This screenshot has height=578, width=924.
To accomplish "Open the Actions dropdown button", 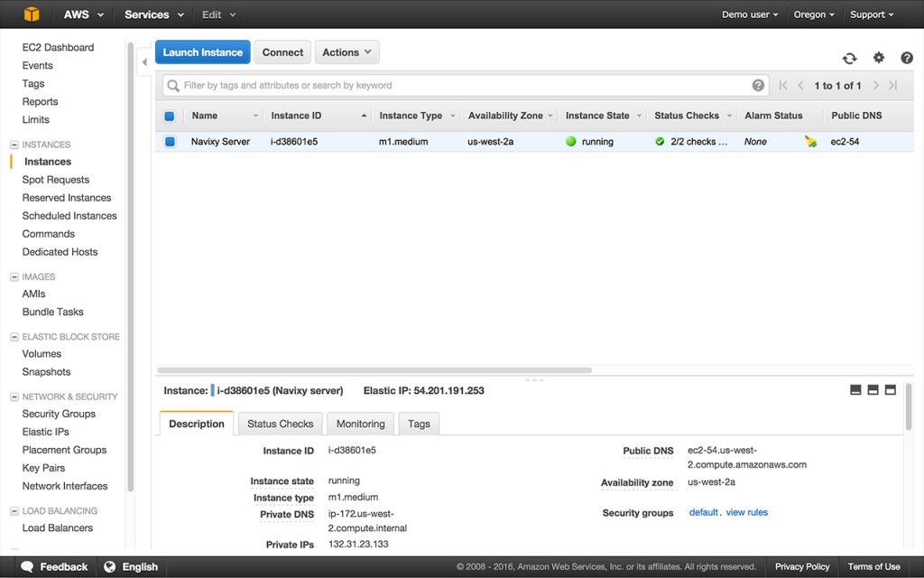I will (346, 51).
